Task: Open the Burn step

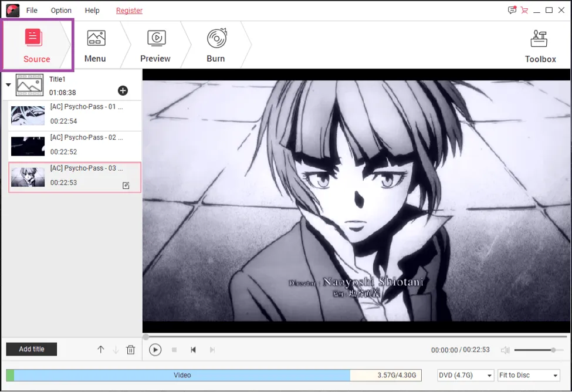Action: coord(216,46)
